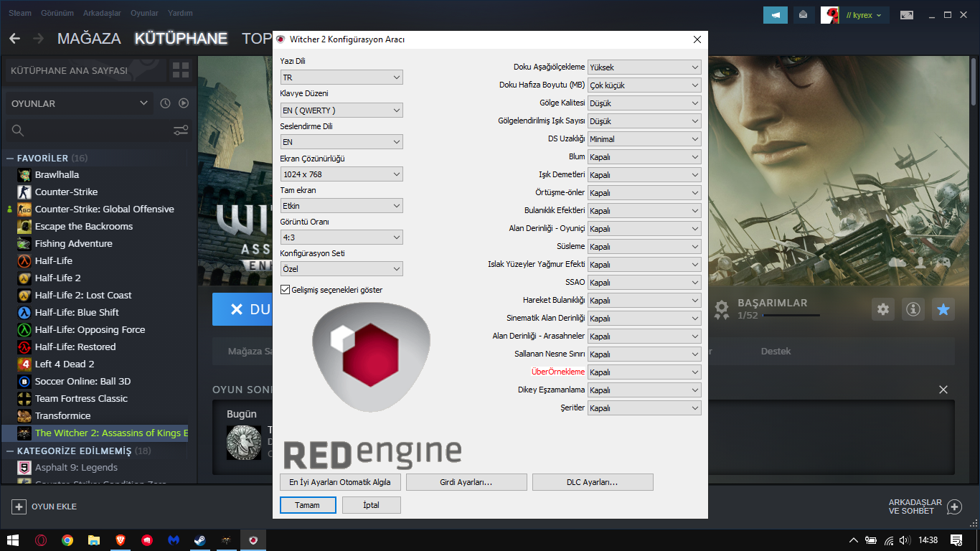Open the SSAO dropdown

[644, 282]
